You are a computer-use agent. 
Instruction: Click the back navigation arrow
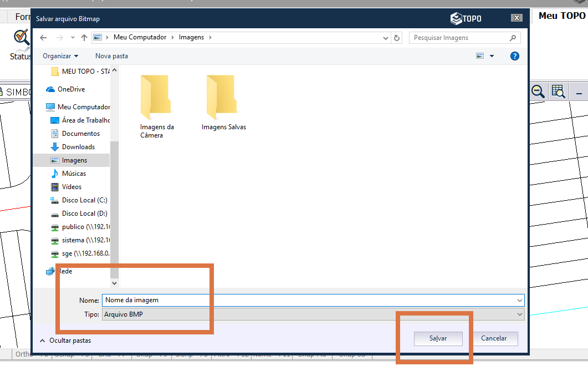44,38
